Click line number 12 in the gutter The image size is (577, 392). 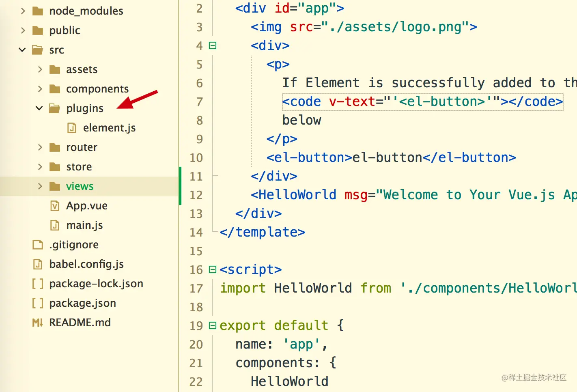(x=196, y=195)
